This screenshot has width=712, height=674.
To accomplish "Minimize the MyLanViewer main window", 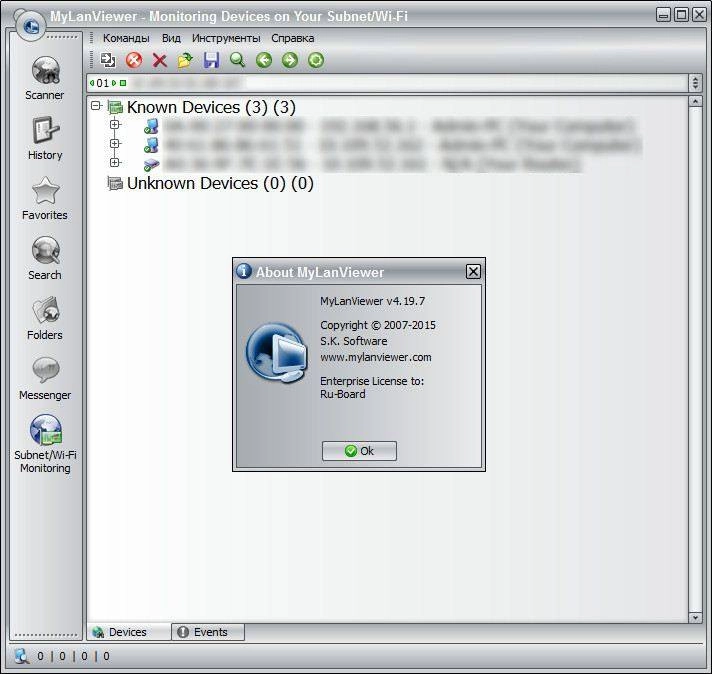I will 663,15.
